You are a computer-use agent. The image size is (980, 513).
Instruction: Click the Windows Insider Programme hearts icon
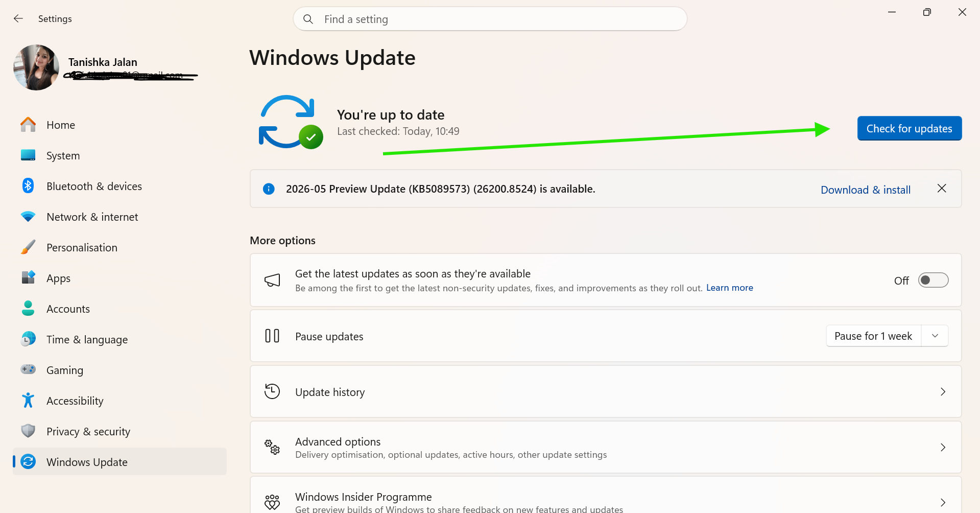272,502
